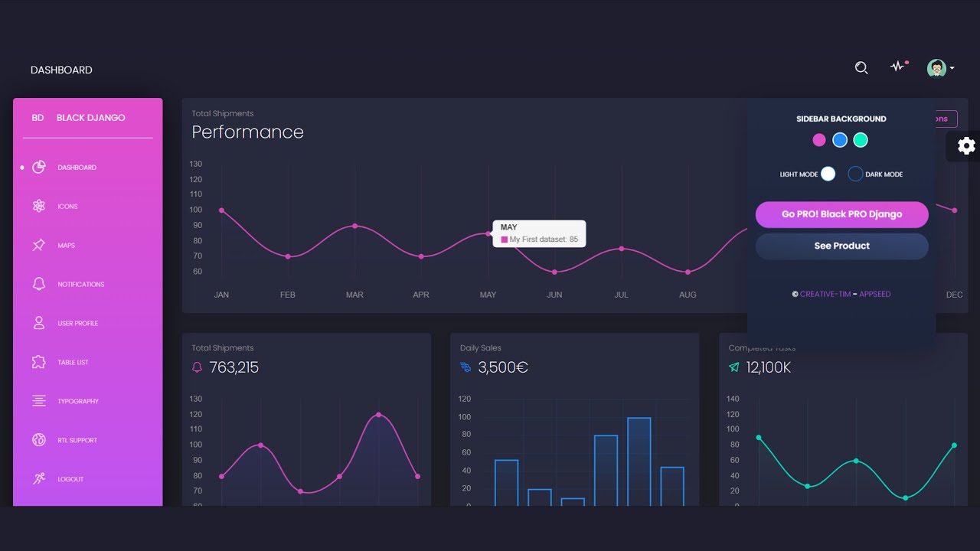Open the user avatar dropdown menu

tap(940, 68)
